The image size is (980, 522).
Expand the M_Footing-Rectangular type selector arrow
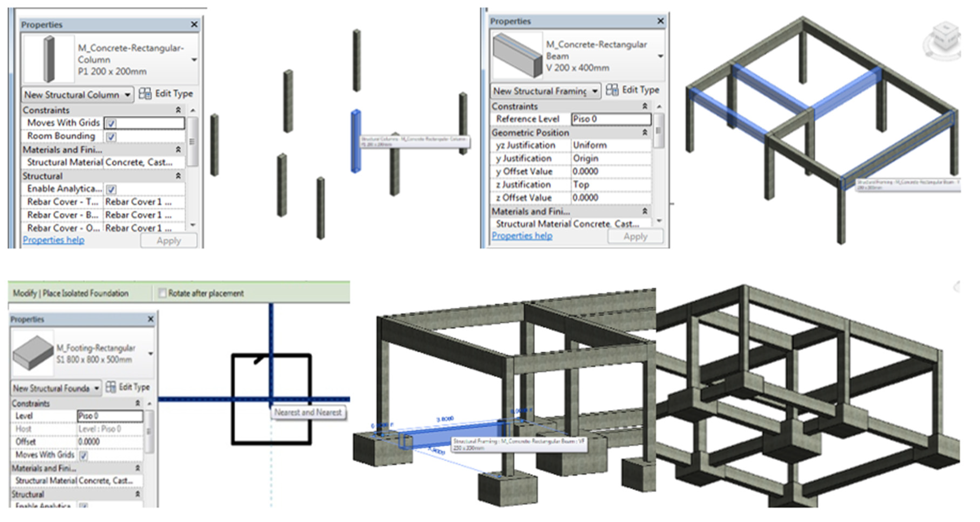click(151, 354)
